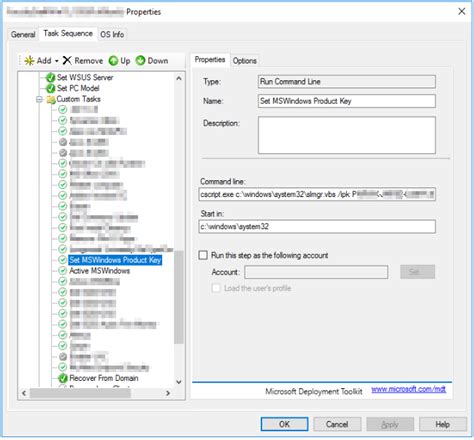
Task: Open the Add dropdown arrow
Action: pos(57,61)
